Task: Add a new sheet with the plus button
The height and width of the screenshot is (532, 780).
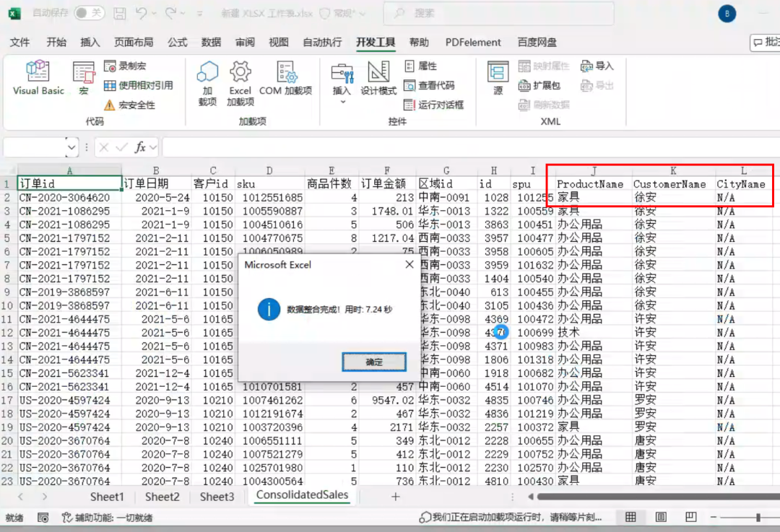Action: click(x=396, y=497)
